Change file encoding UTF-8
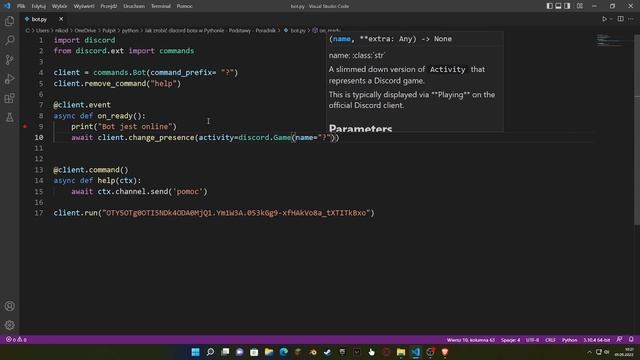 pyautogui.click(x=532, y=340)
